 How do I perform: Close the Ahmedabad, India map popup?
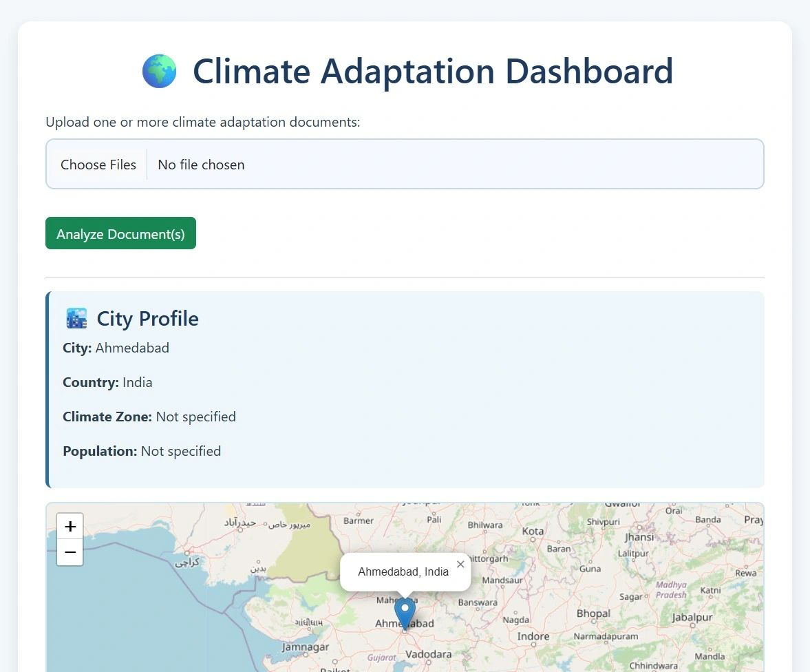coord(460,564)
